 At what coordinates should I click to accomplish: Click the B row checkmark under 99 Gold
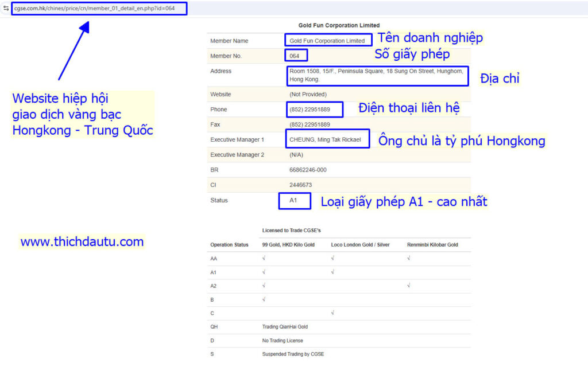(x=264, y=299)
